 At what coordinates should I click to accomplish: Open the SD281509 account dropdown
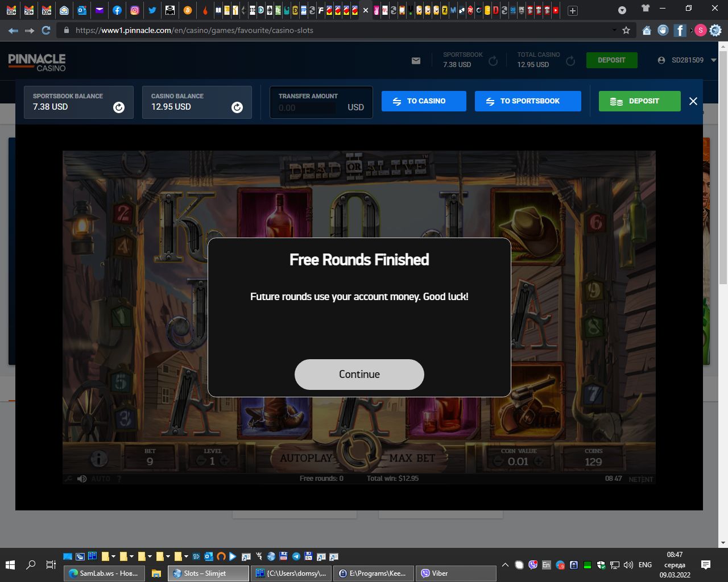pos(687,60)
